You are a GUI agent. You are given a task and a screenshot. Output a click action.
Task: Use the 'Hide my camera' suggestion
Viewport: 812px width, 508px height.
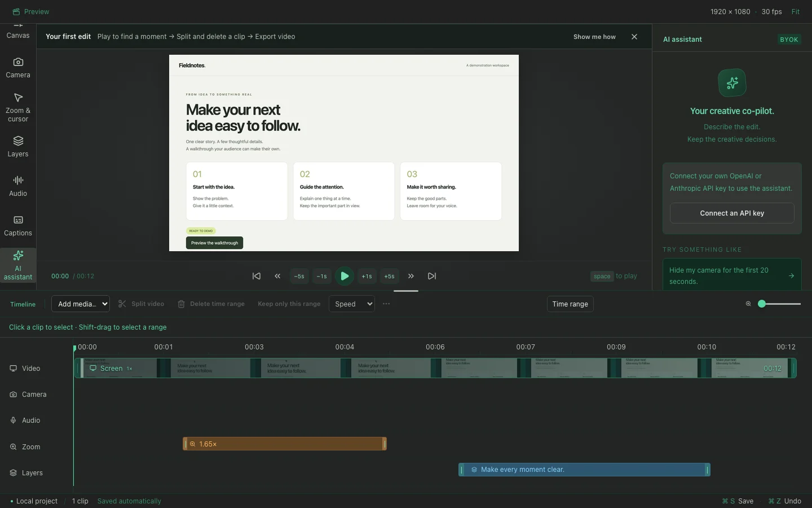[732, 275]
